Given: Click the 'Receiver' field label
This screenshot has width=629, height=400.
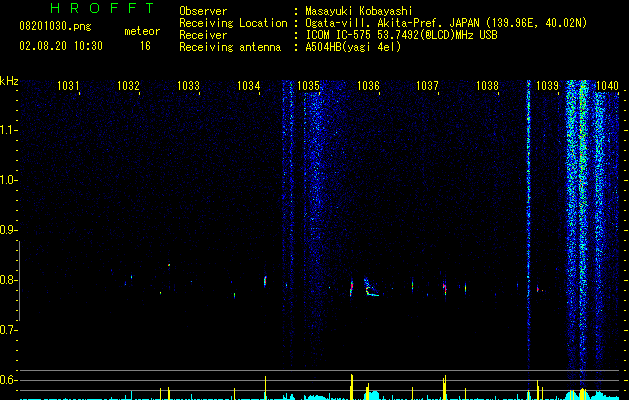Looking at the screenshot, I should click(203, 35).
